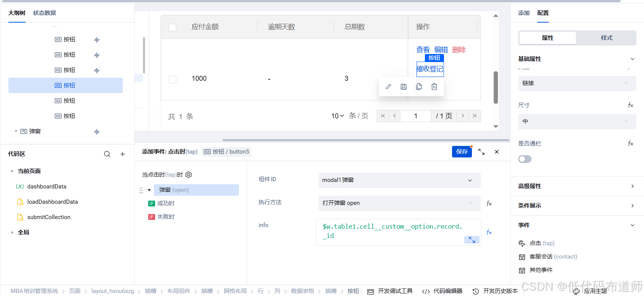
Task: Collapse the 当前页面 tree node
Action: (x=12, y=171)
